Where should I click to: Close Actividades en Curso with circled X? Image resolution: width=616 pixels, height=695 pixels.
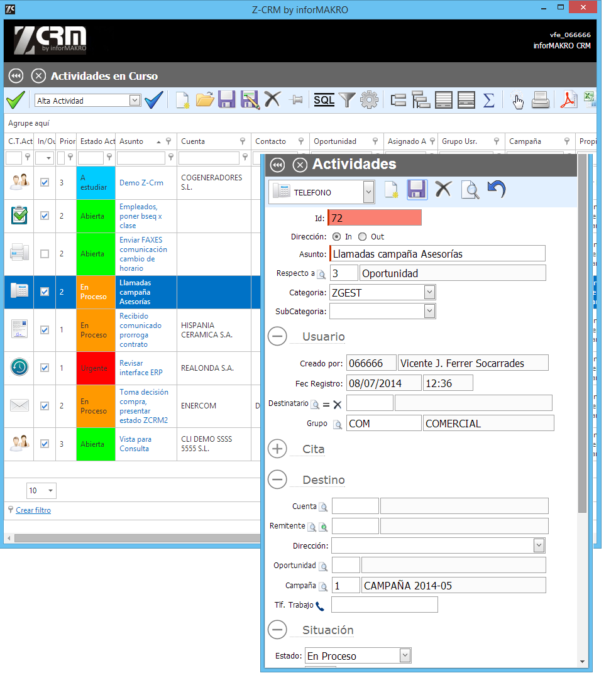click(38, 76)
